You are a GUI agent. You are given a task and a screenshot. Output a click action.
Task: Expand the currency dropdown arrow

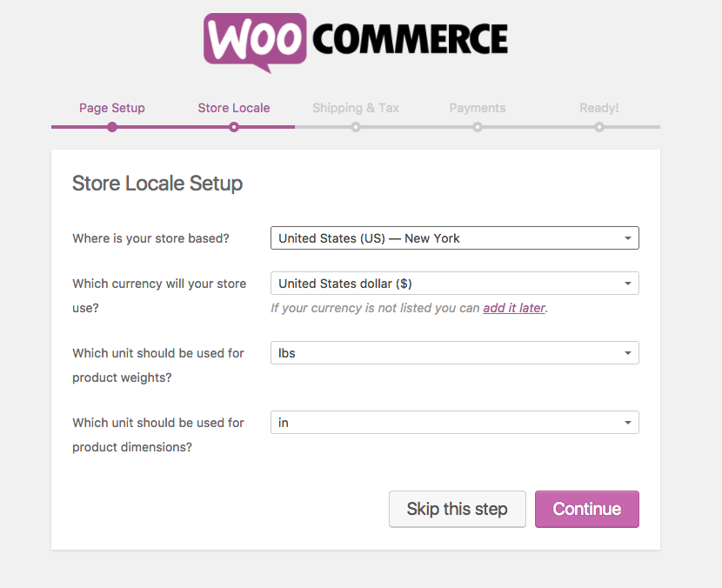tap(627, 284)
